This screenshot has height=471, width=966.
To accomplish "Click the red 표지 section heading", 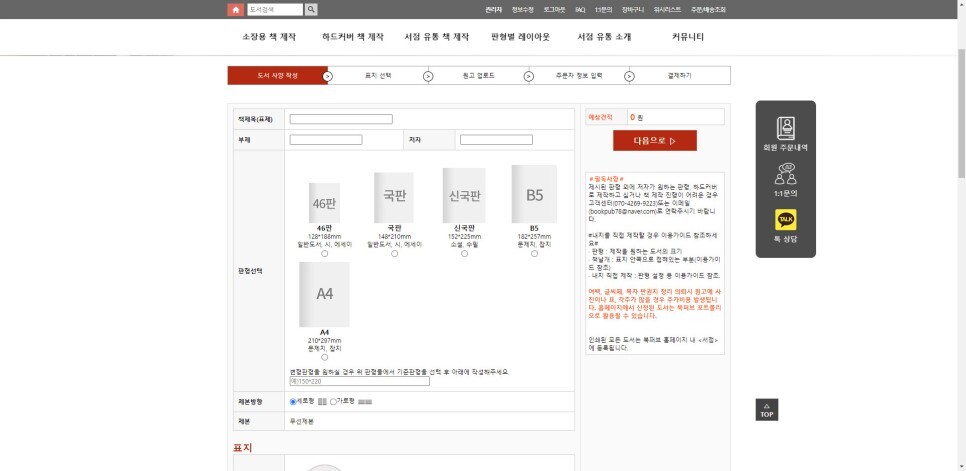I will [243, 448].
